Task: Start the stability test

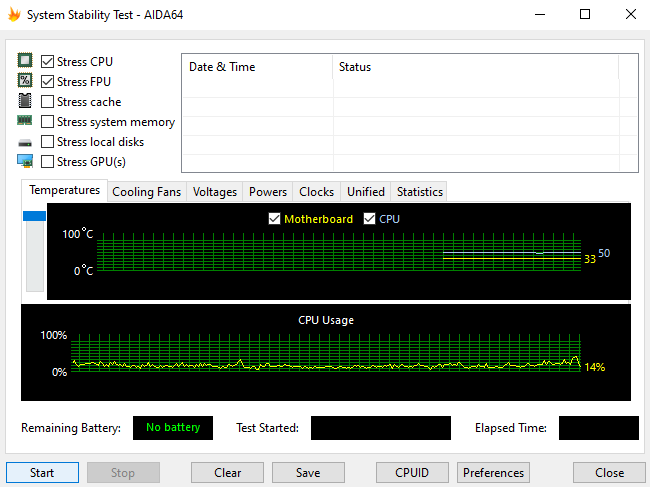Action: (x=42, y=472)
